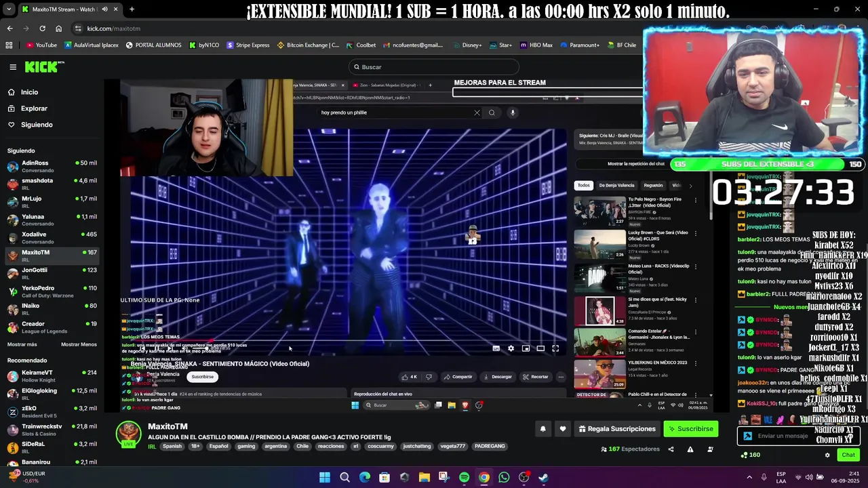Open MrLujo channel in the sidebar

pyautogui.click(x=52, y=201)
